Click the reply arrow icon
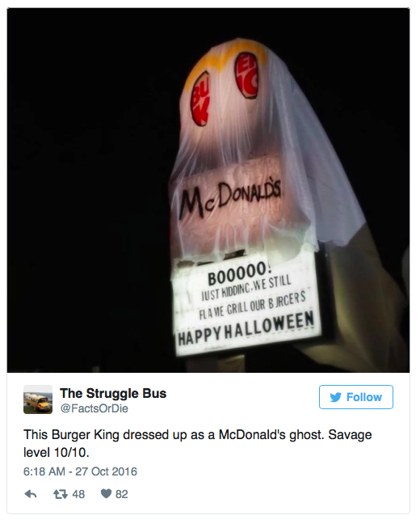This screenshot has width=420, height=524. 31,494
